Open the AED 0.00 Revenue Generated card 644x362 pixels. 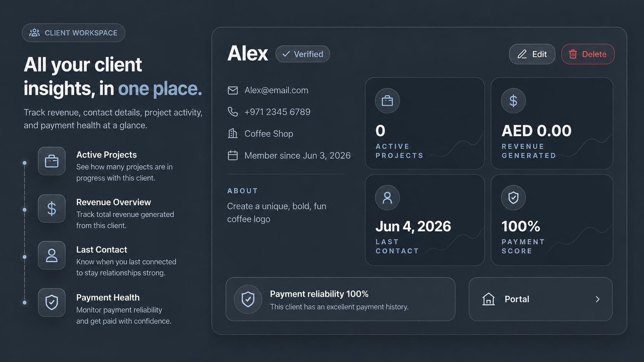tap(552, 123)
